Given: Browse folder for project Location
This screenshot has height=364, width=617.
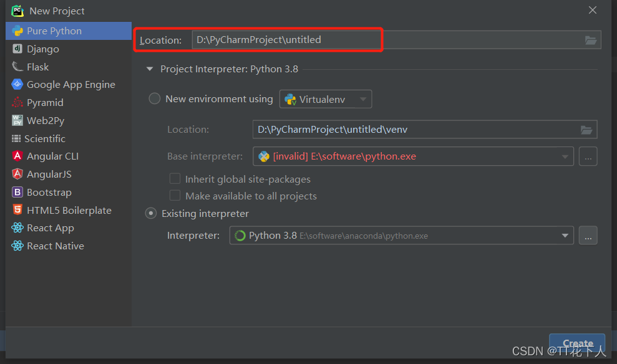Looking at the screenshot, I should (x=591, y=40).
